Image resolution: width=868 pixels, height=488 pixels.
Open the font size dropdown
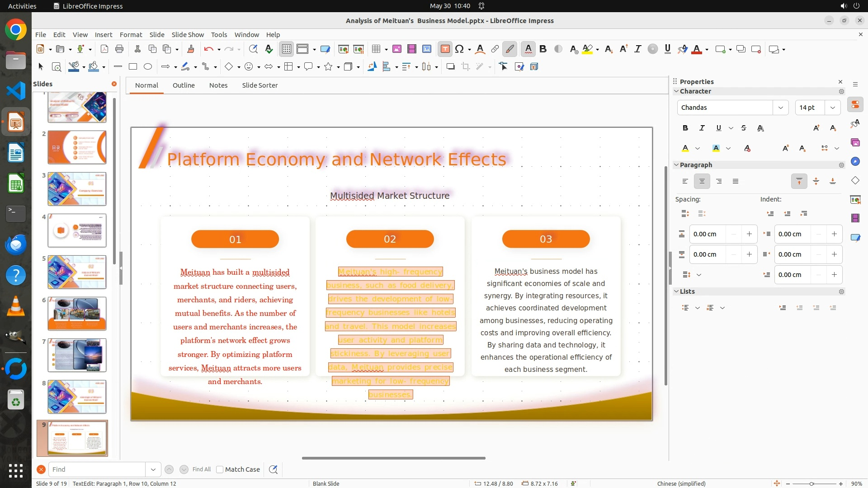832,108
